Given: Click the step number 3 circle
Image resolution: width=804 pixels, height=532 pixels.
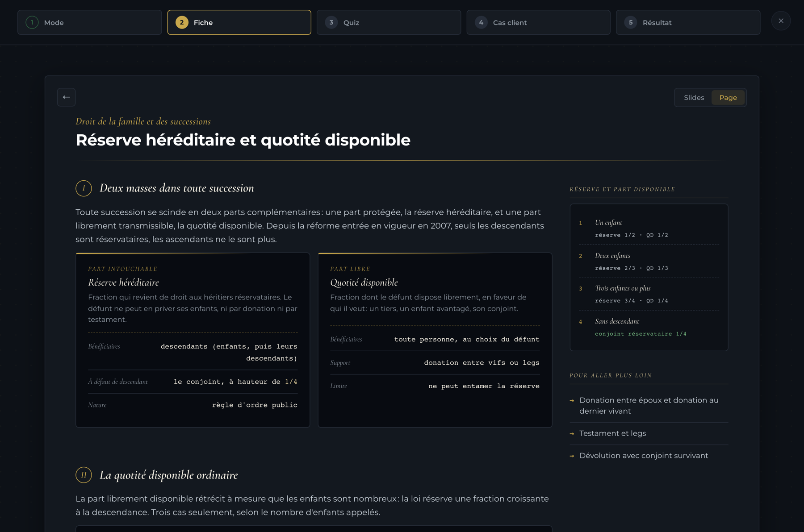Looking at the screenshot, I should 331,22.
